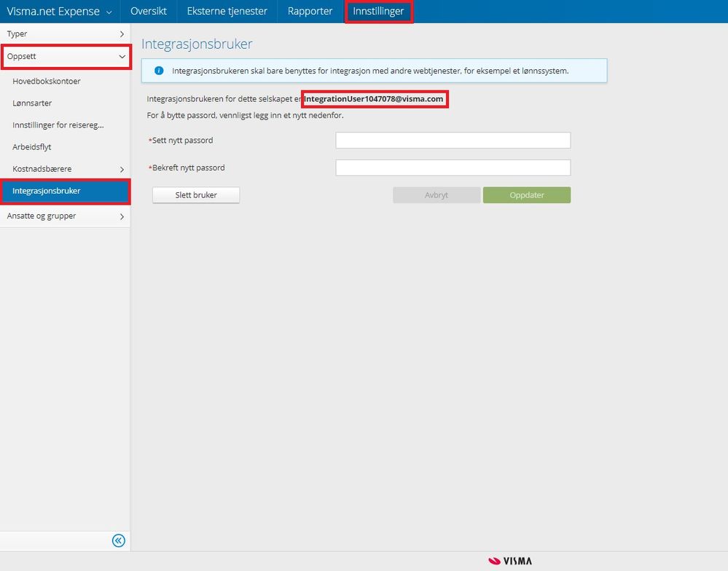This screenshot has height=571, width=728.
Task: Focus the Sett nytt passord field
Action: tap(453, 140)
